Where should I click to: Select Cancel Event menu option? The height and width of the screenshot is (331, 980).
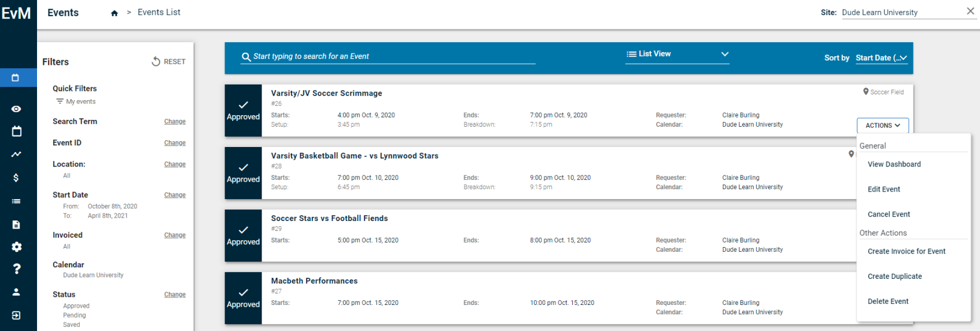[x=889, y=214]
